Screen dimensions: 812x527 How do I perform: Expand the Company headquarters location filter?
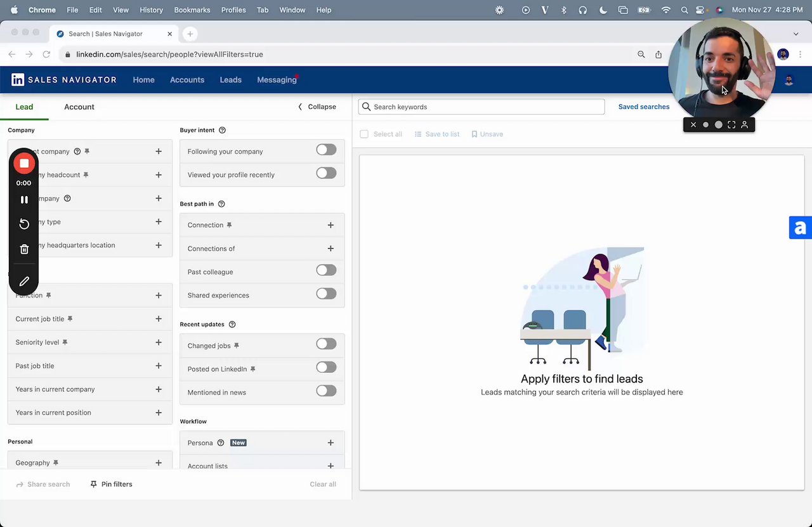pos(159,245)
